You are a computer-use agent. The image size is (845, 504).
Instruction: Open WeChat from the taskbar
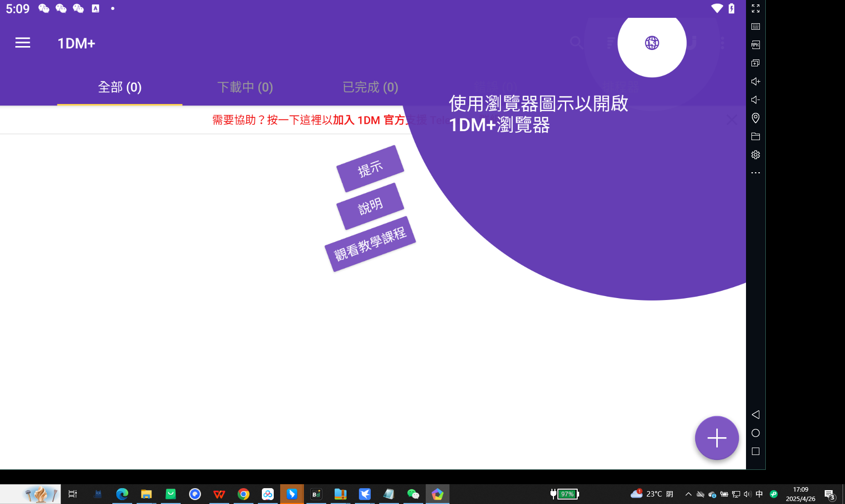click(413, 494)
